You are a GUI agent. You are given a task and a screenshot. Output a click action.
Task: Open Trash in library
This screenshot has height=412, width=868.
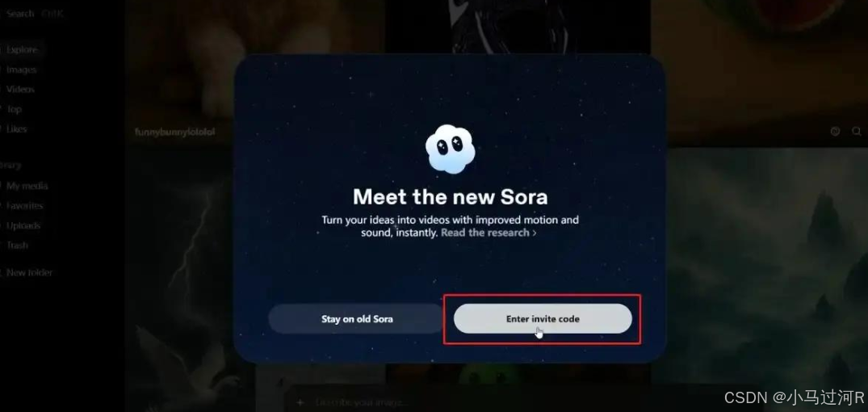(x=17, y=246)
